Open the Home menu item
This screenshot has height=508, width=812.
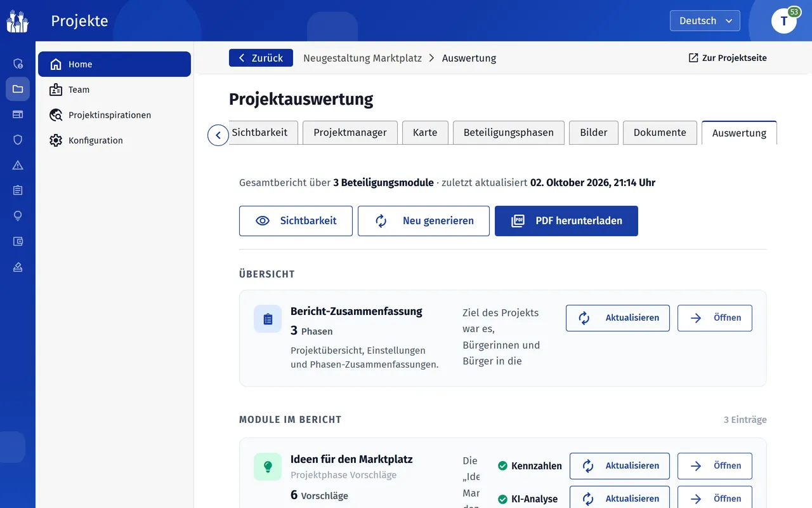(x=114, y=64)
